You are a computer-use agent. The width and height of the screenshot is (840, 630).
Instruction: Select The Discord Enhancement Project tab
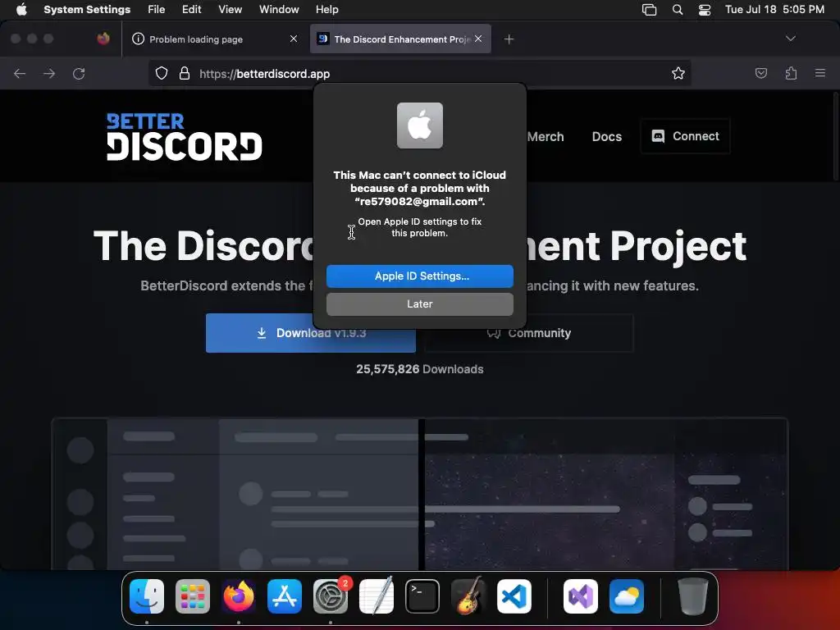[x=400, y=39]
